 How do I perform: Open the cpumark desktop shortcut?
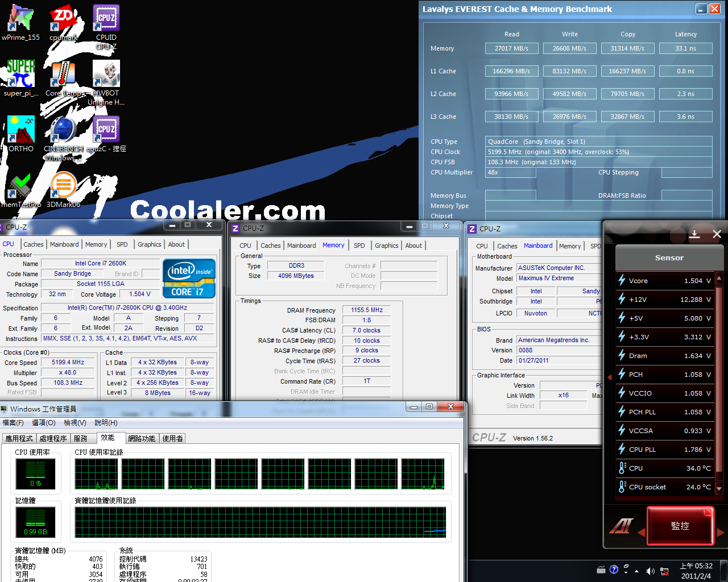coord(63,23)
